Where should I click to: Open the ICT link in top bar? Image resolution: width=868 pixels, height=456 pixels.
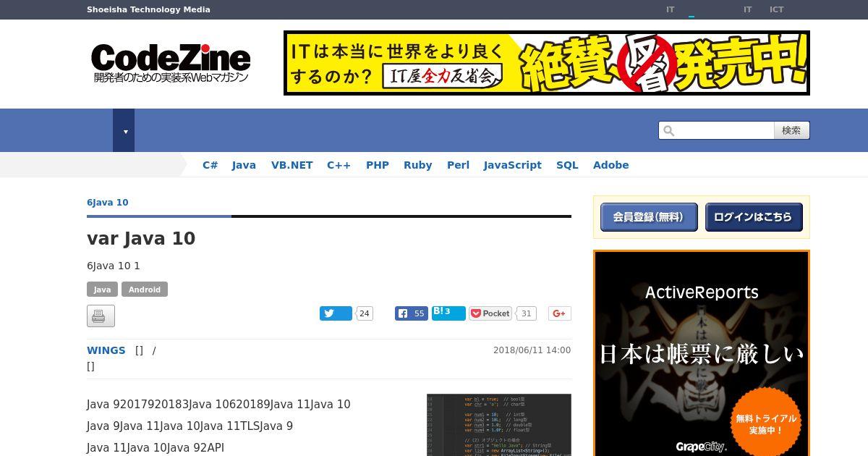pyautogui.click(x=777, y=9)
